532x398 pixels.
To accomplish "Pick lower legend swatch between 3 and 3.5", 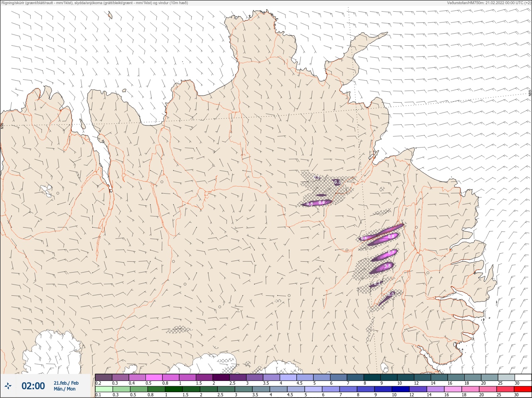I will tap(244, 389).
